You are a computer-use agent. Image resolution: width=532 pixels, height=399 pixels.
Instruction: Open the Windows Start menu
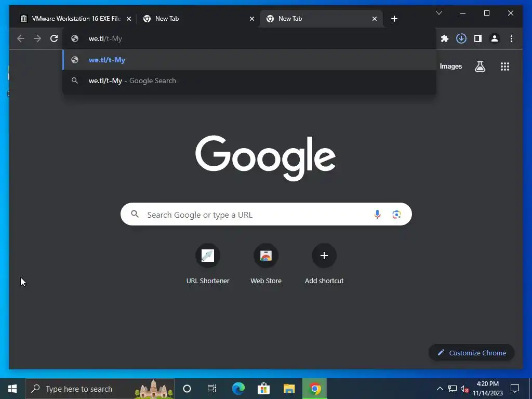tap(12, 389)
